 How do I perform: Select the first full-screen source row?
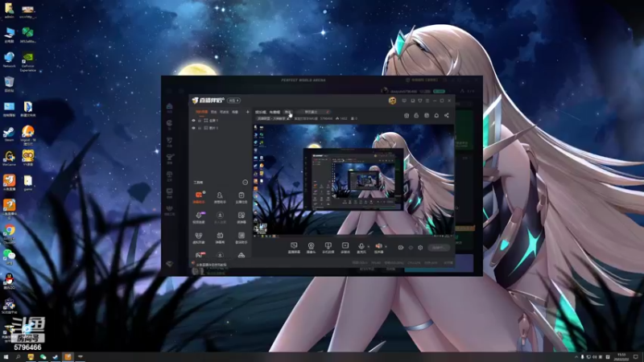[221, 121]
